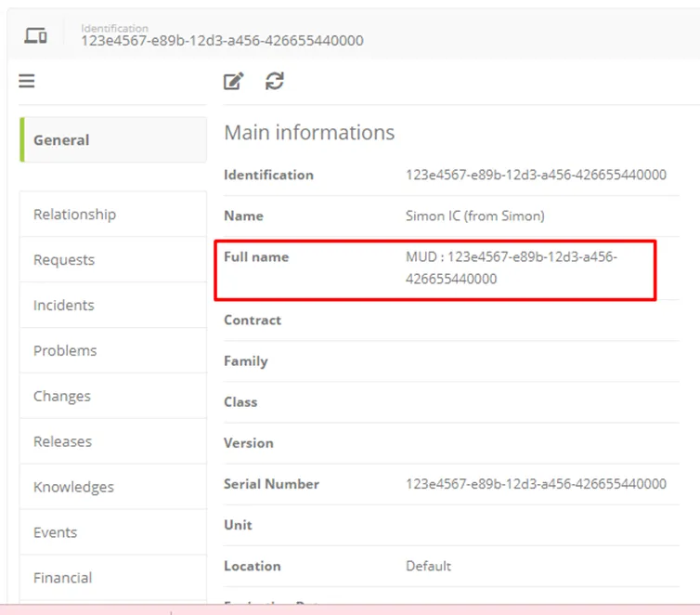700x615 pixels.
Task: Go to the Knowledges tab
Action: 113,487
